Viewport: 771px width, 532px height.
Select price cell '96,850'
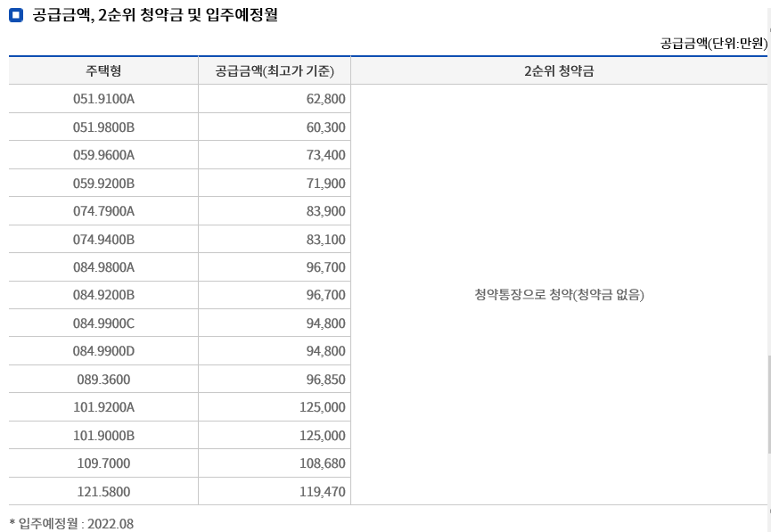click(x=275, y=379)
